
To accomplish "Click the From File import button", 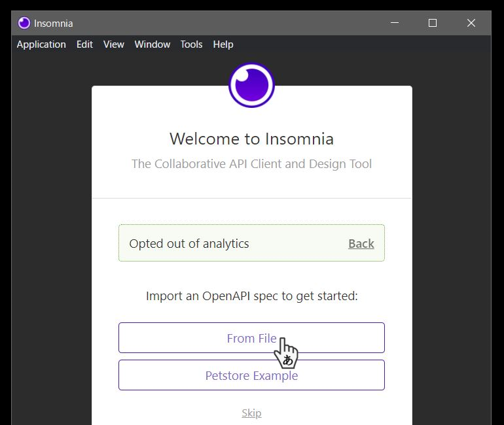I will coord(251,337).
